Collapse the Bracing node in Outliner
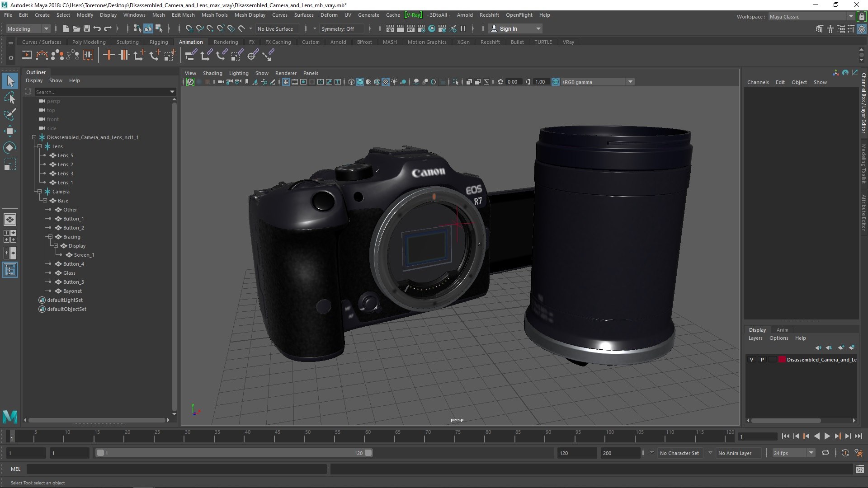This screenshot has height=488, width=868. [50, 237]
